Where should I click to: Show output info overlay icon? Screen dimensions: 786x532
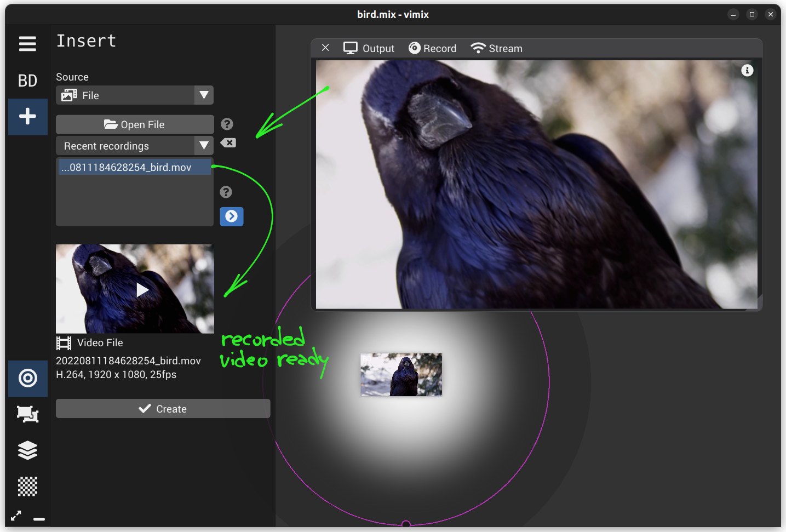click(x=747, y=71)
